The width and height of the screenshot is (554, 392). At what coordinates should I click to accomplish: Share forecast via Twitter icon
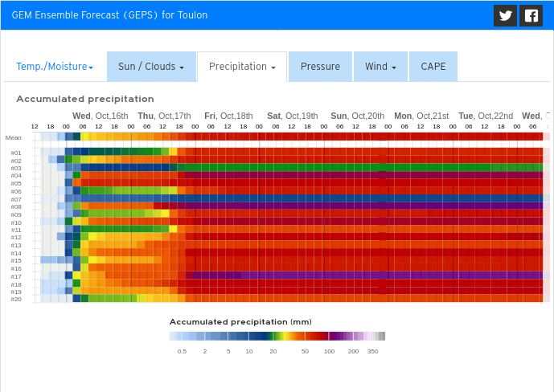pos(505,15)
